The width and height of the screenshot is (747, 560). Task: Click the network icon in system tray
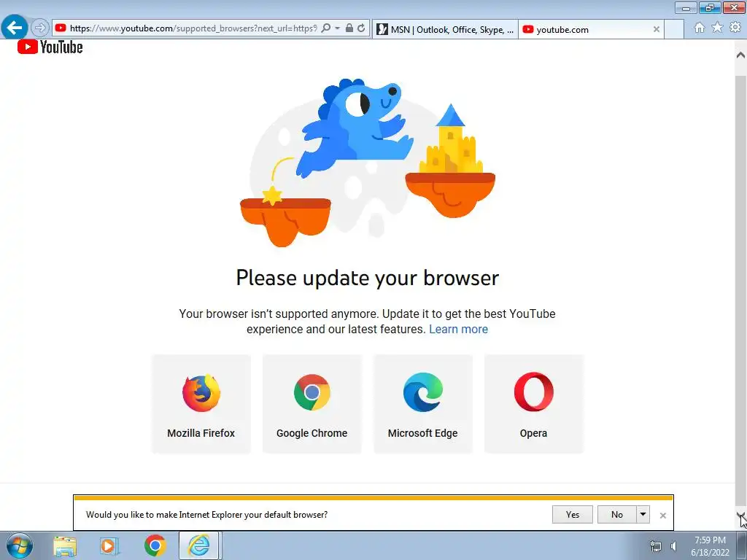(656, 546)
